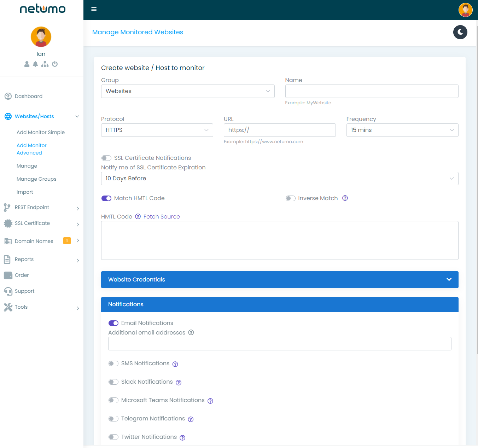Click help icon beside Inverse Match
This screenshot has height=448, width=478.
[345, 198]
